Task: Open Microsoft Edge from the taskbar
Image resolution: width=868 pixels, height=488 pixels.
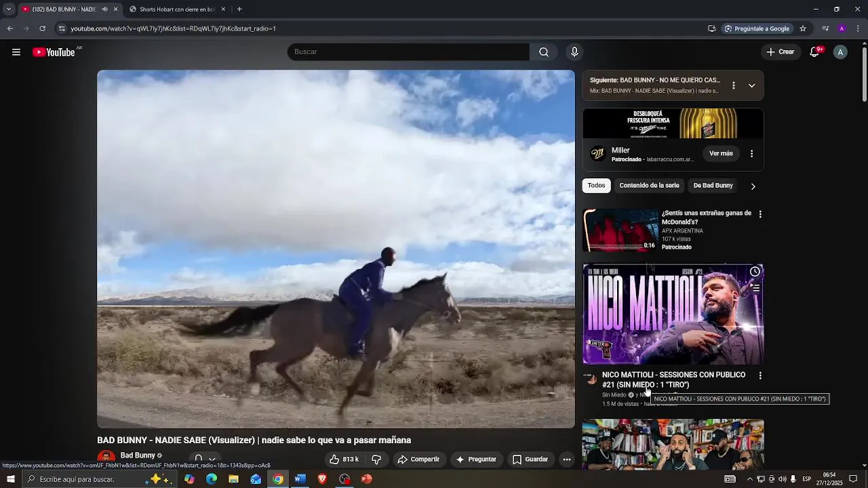Action: point(212,479)
